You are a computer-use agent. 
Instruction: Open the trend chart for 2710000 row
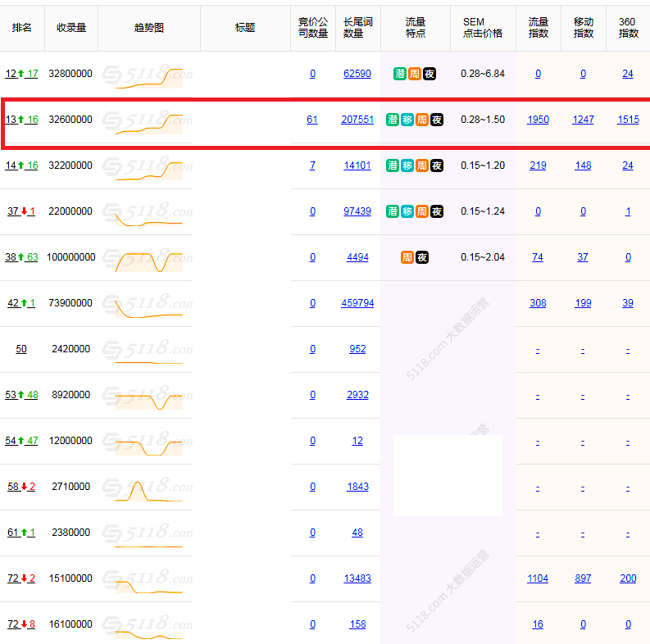[x=148, y=491]
